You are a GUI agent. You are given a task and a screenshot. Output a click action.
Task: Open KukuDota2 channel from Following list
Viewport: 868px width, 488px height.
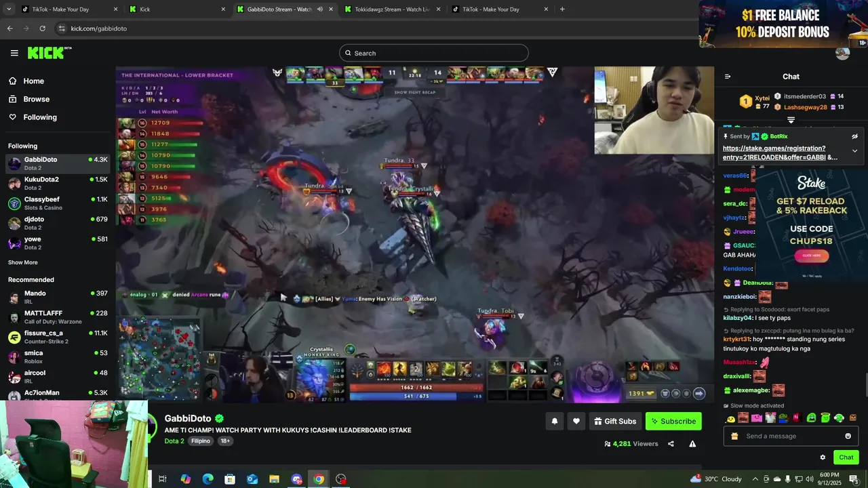pos(58,183)
